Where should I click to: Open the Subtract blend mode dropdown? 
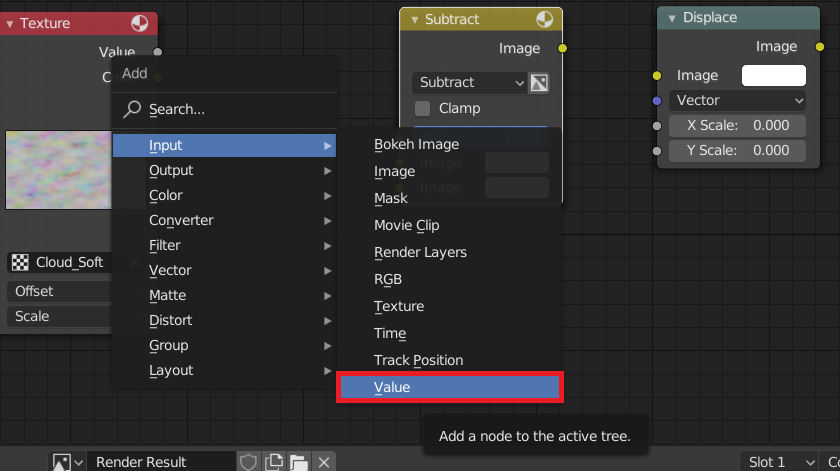(x=469, y=83)
